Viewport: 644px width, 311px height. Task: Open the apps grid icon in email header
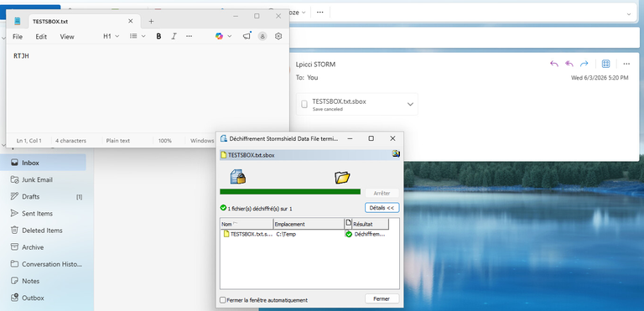tap(605, 64)
